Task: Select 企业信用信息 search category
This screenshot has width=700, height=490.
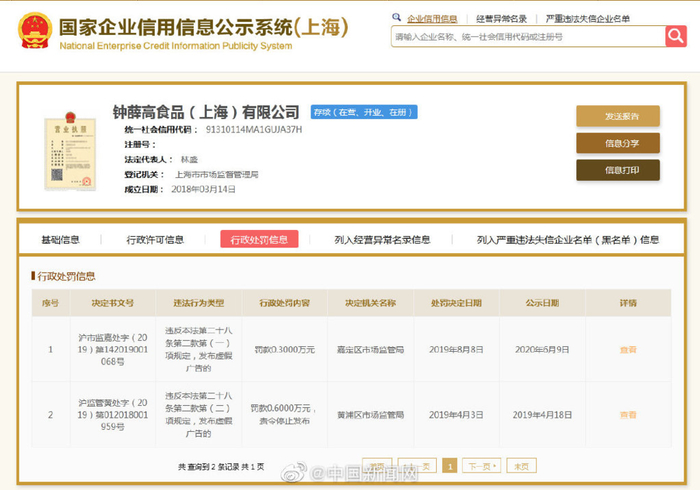Action: coord(432,19)
